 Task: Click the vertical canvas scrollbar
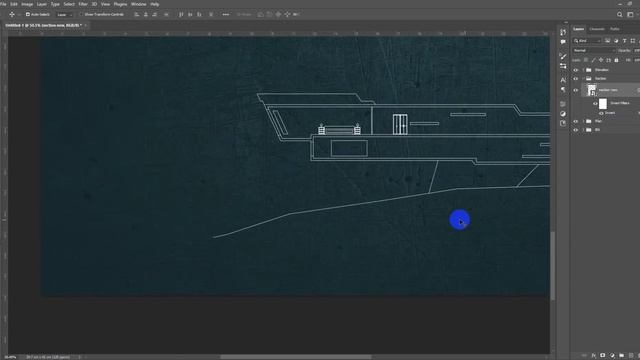point(553,265)
